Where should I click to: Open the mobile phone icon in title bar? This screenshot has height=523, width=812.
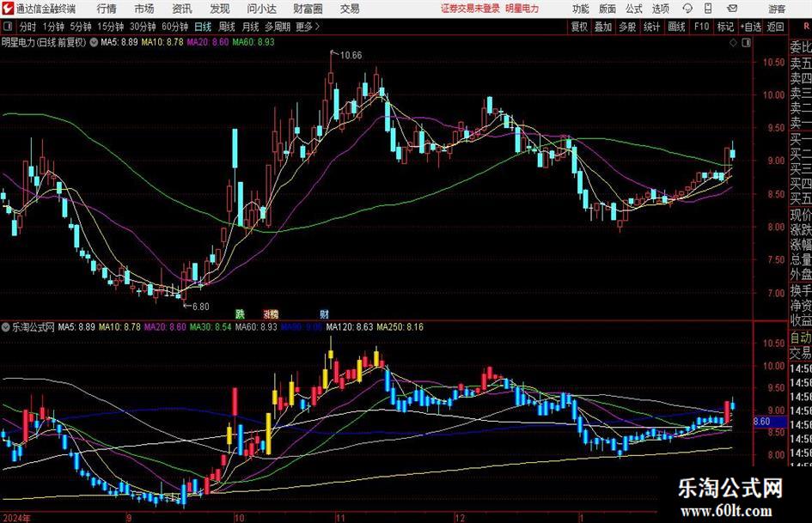click(x=708, y=9)
